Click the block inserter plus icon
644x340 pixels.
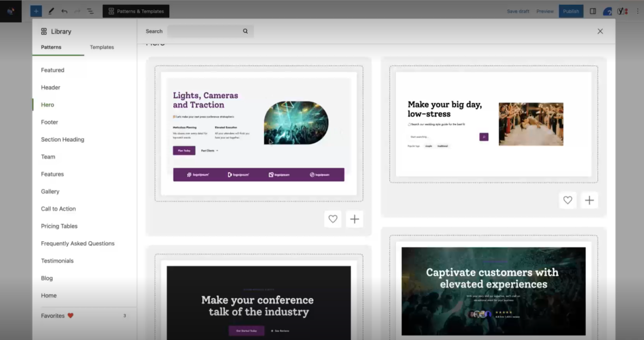[36, 11]
